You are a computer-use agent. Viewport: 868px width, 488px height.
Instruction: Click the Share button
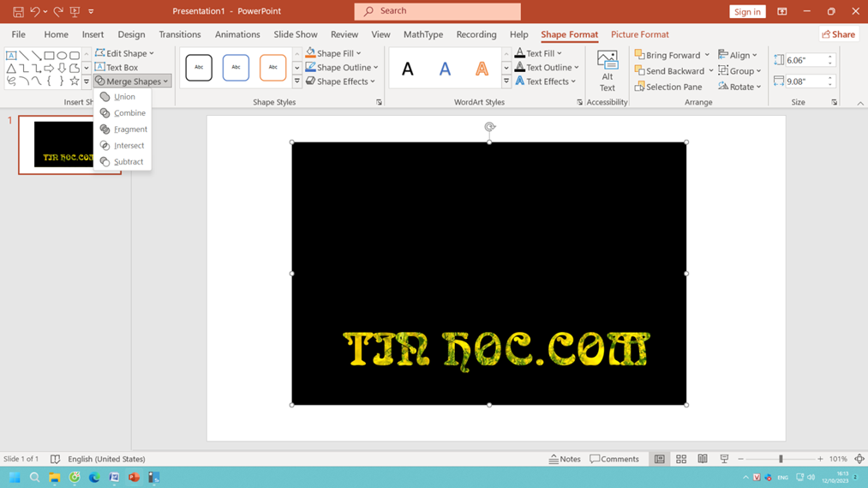(x=838, y=34)
